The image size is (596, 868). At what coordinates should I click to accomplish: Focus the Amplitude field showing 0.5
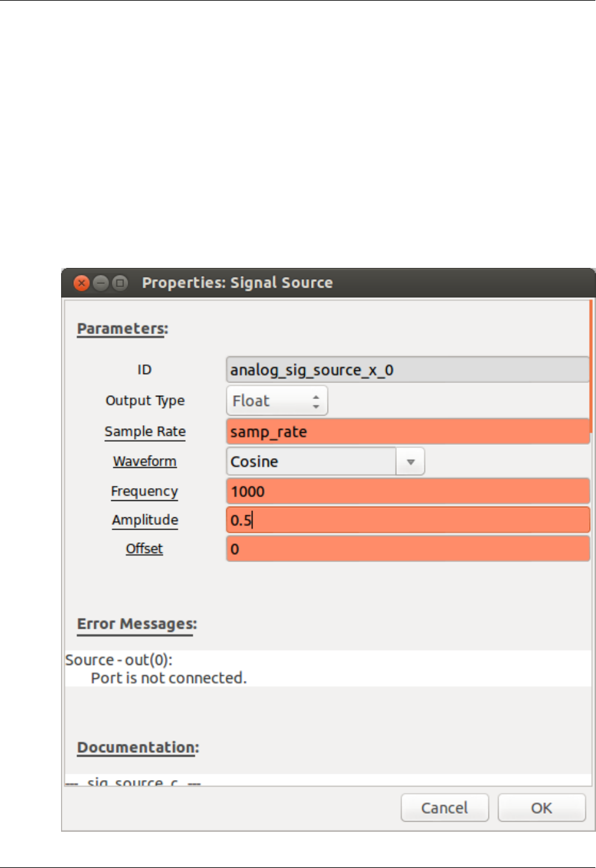pyautogui.click(x=407, y=520)
